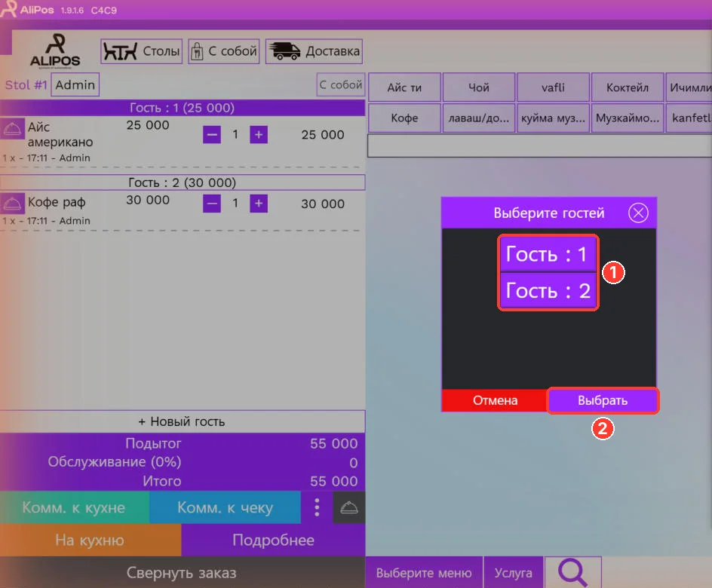Select Гость : 2 in guest list

tap(548, 290)
